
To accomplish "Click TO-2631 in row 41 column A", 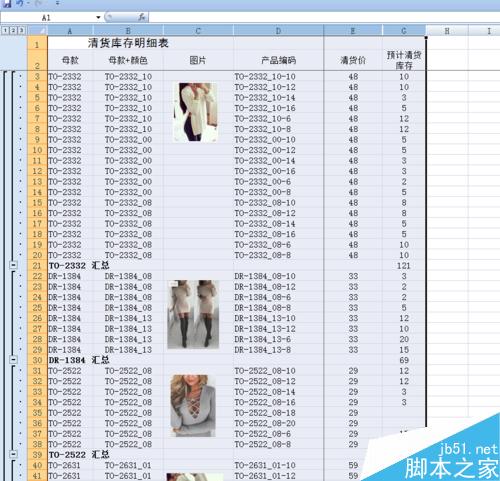I will 65,476.
